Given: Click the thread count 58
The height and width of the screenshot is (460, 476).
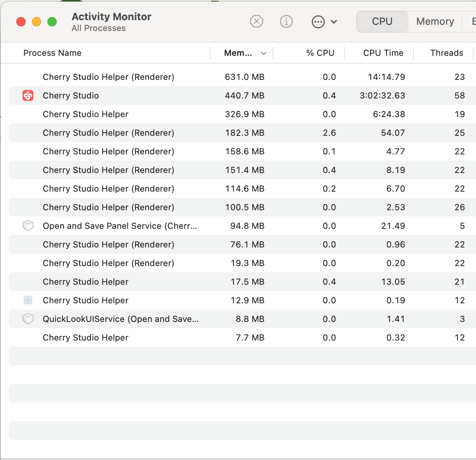Looking at the screenshot, I should tap(460, 95).
